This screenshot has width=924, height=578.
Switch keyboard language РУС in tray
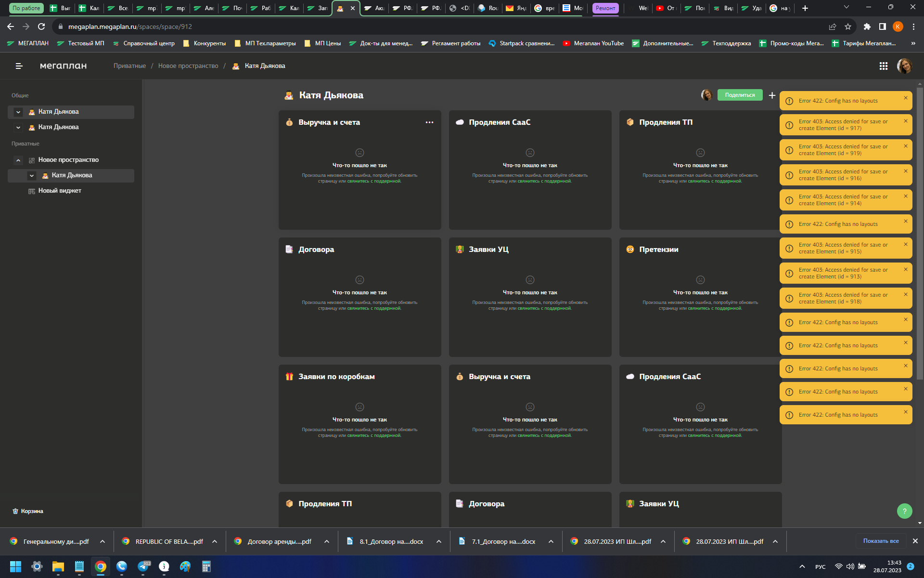[821, 566]
